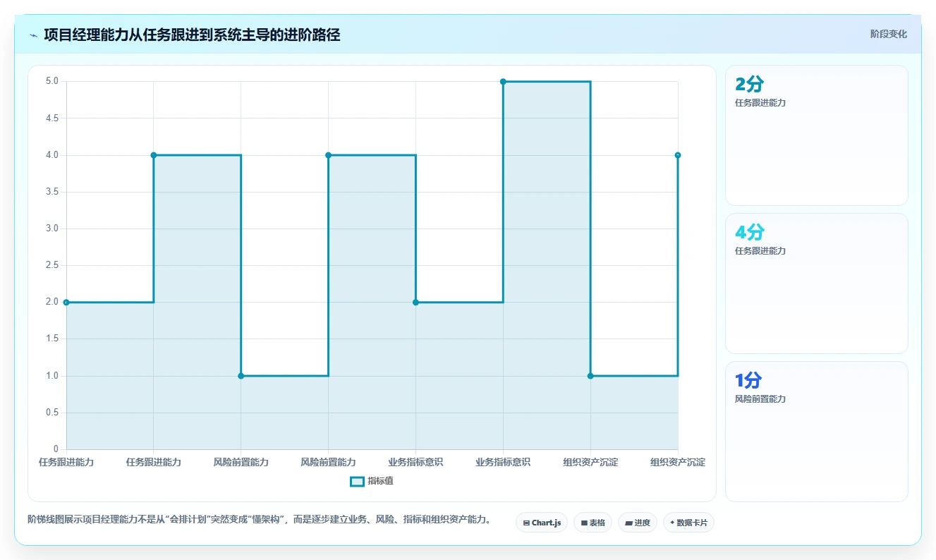The height and width of the screenshot is (560, 936).
Task: Click the 4.0 point above 风险前置能力
Action: pyautogui.click(x=328, y=155)
